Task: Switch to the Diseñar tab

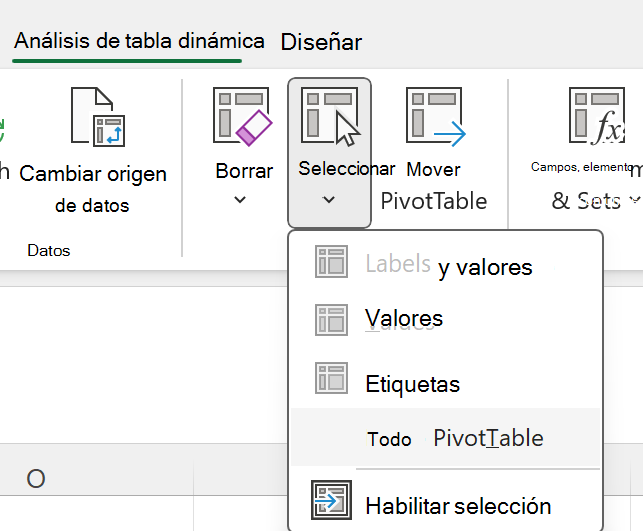Action: 321,42
